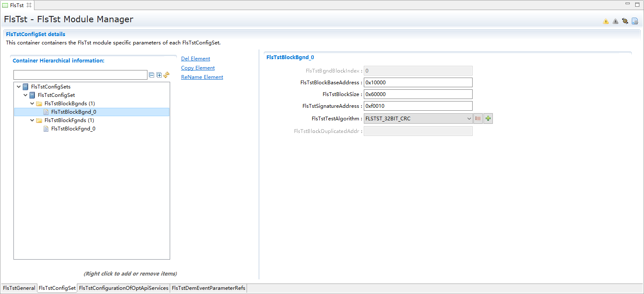This screenshot has width=644, height=294.
Task: Open the FlsTstDemEventParameterRefs tab
Action: 208,288
